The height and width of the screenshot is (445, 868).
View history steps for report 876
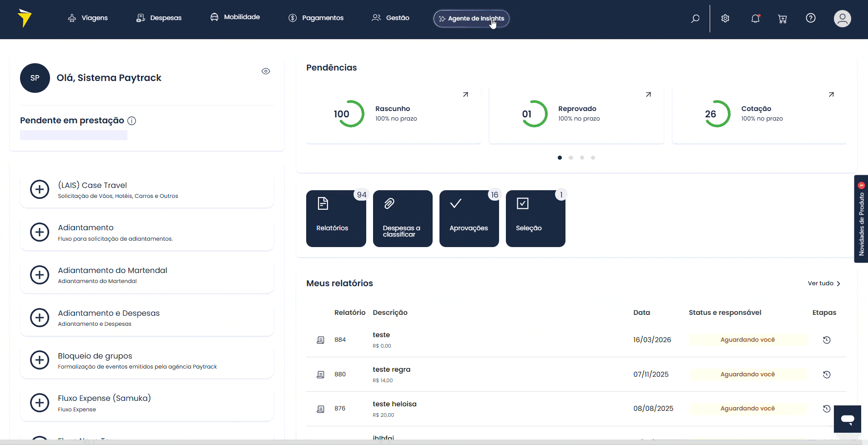(827, 409)
